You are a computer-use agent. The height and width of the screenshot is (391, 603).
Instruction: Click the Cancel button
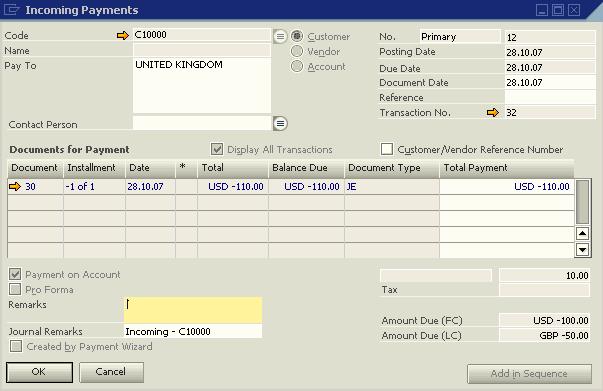tap(112, 372)
